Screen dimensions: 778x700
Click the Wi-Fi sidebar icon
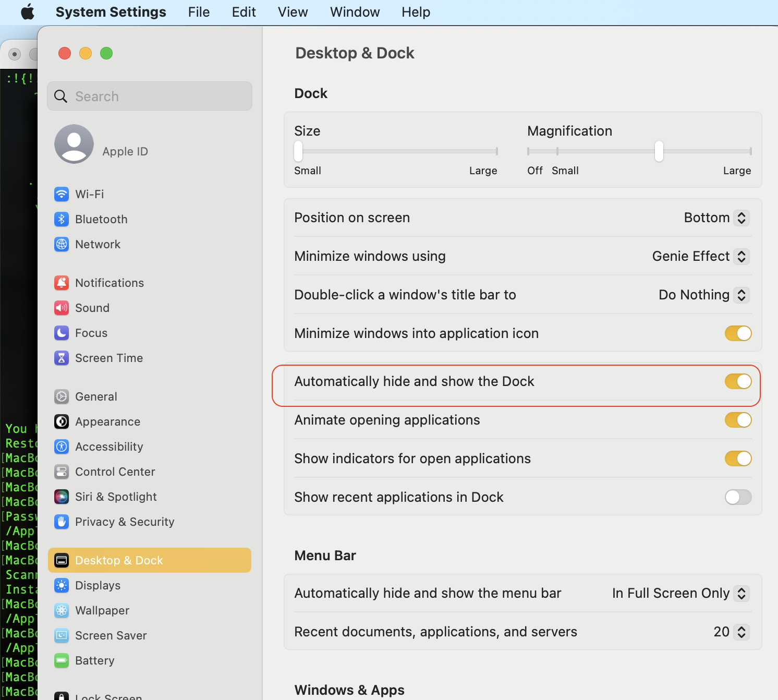click(62, 194)
